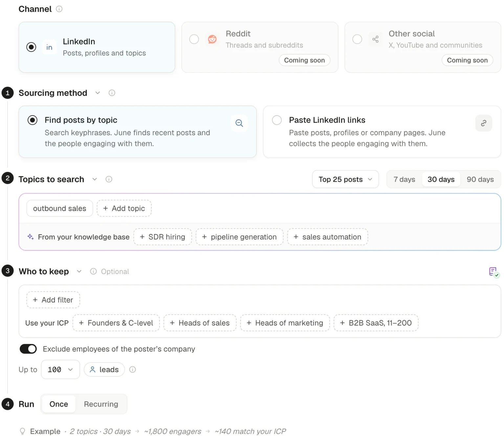Add the pipeline generation suggested topic
This screenshot has width=504, height=443.
click(x=239, y=237)
